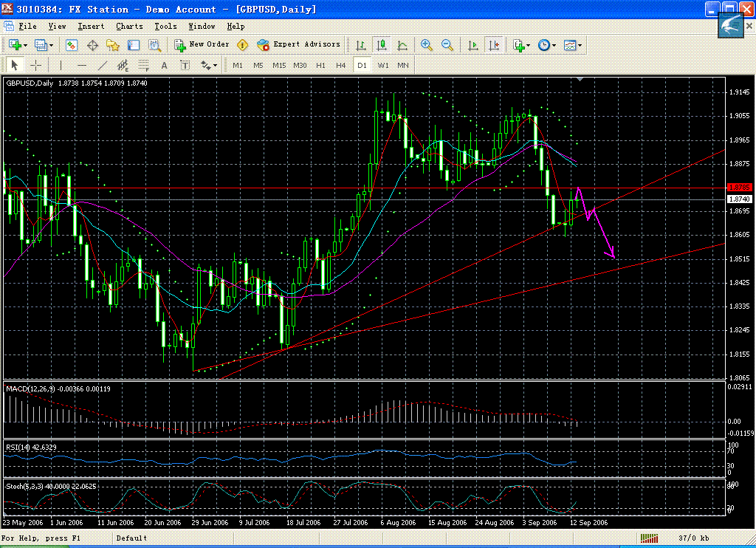The width and height of the screenshot is (756, 548).
Task: Open the Insert menu
Action: [91, 26]
